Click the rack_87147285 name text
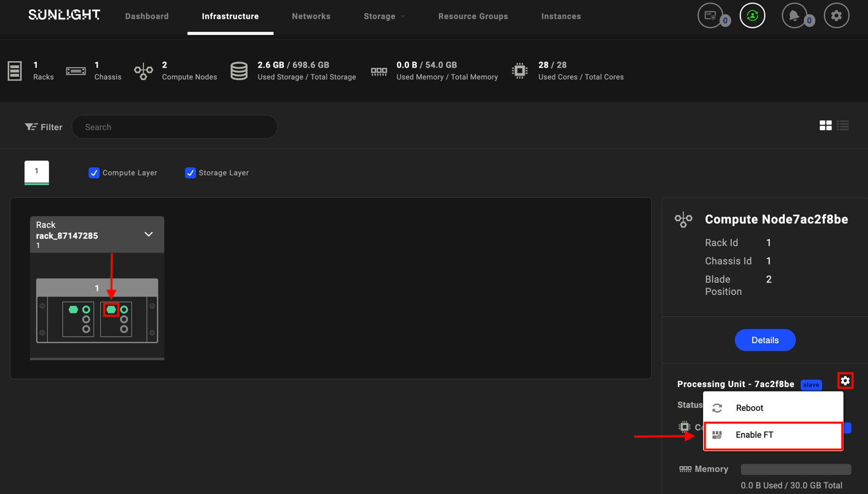Viewport: 868px width, 494px height. pyautogui.click(x=67, y=236)
